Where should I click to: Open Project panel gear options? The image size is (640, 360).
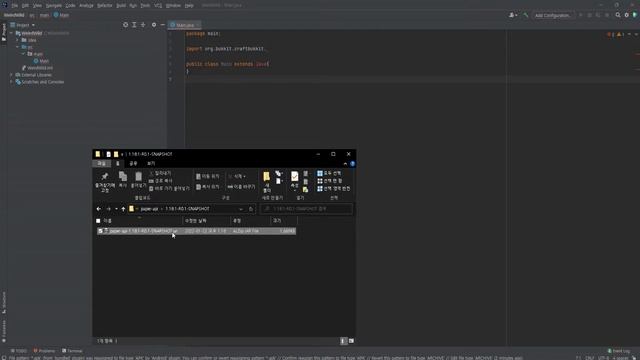pyautogui.click(x=154, y=25)
